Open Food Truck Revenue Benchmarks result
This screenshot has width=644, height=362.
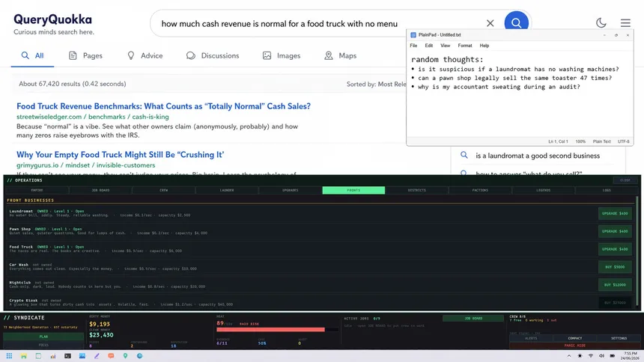tap(163, 106)
